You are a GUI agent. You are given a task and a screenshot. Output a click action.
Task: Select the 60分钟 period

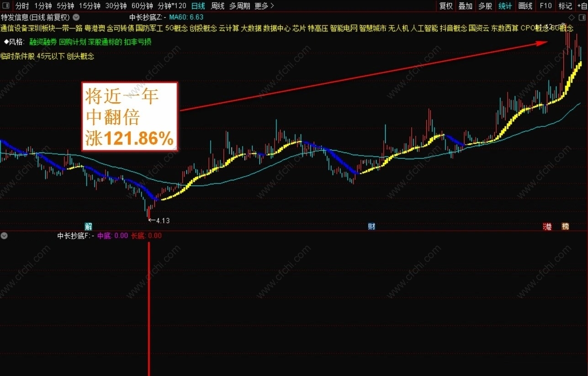tap(142, 6)
